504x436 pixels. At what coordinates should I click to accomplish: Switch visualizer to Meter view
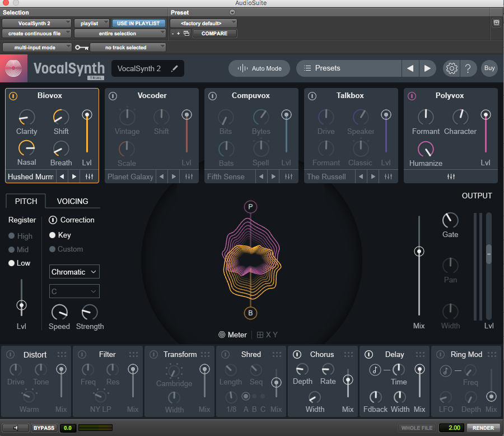[x=232, y=335]
